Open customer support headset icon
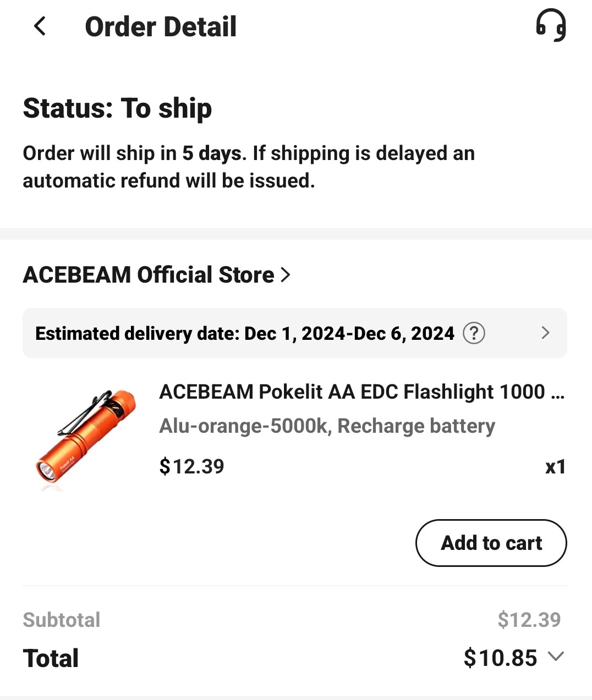Image resolution: width=592 pixels, height=700 pixels. pyautogui.click(x=551, y=25)
